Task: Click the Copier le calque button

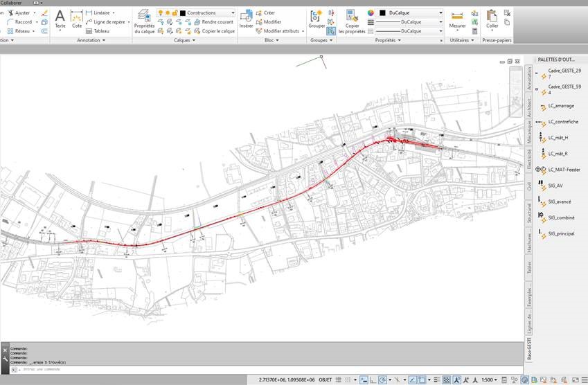Action: 217,30
